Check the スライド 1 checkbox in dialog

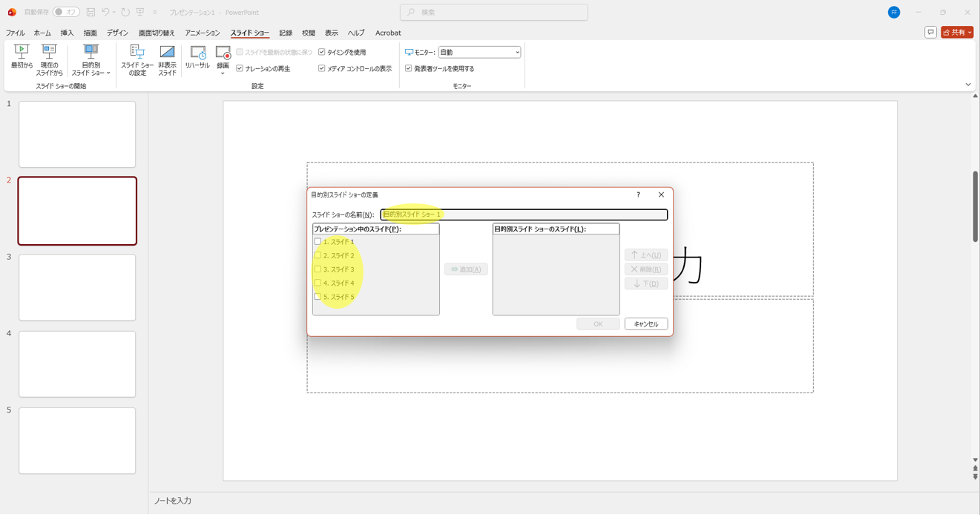tap(318, 242)
